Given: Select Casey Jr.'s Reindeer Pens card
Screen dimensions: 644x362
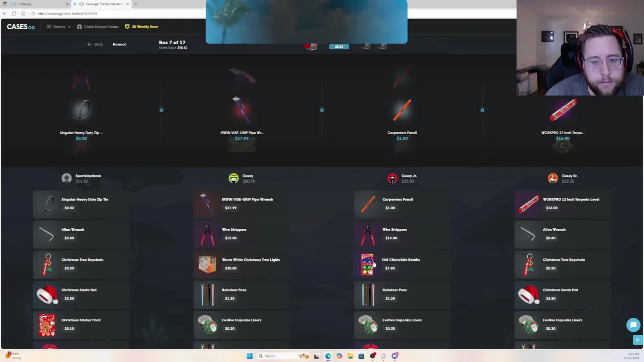Looking at the screenshot, I should (402, 294).
